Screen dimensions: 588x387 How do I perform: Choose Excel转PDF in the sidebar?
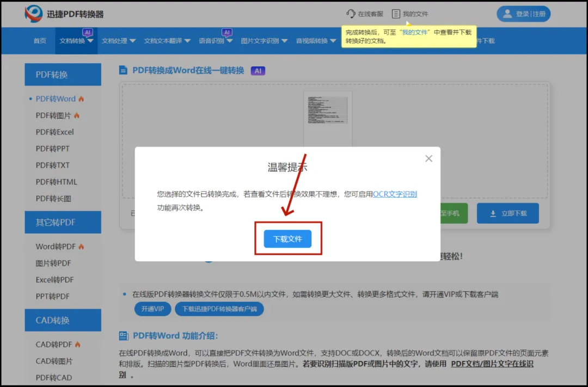click(55, 280)
